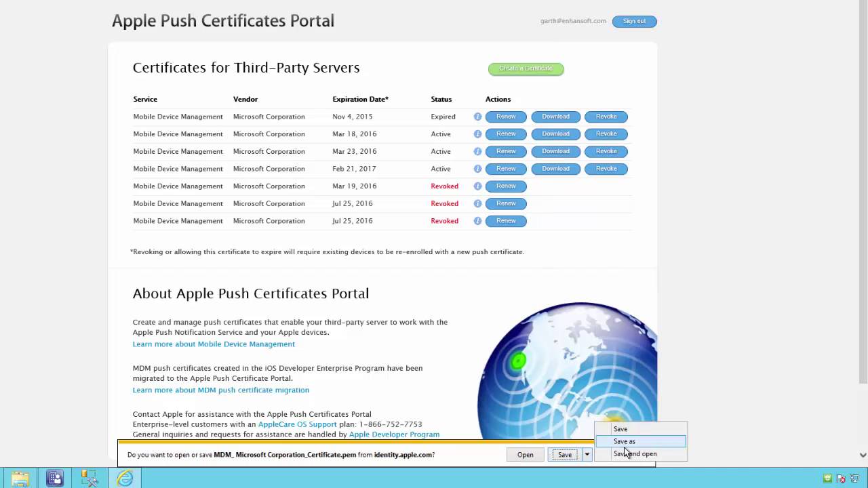Download the Mar 23, 2016 certificate
The width and height of the screenshot is (868, 488).
[555, 151]
